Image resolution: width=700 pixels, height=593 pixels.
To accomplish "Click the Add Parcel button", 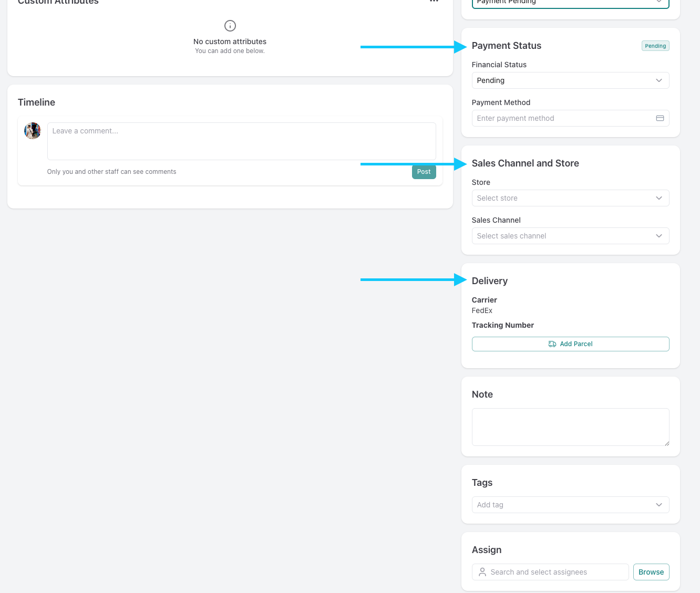I will tap(570, 344).
